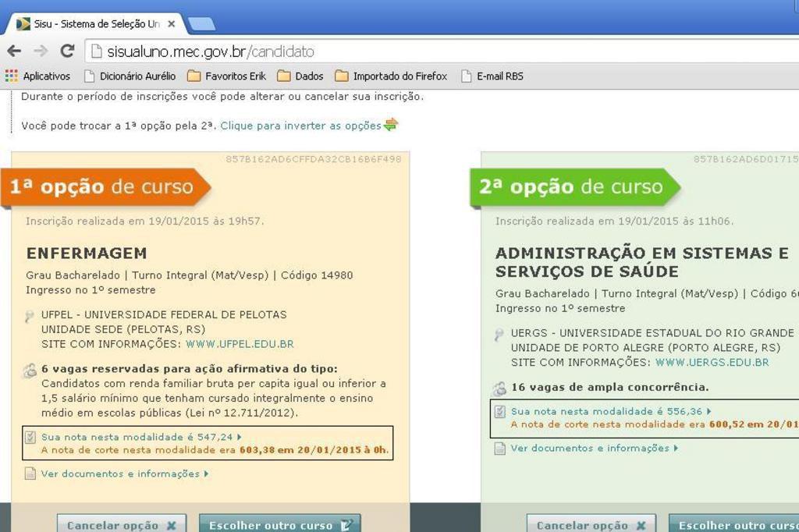Open the Dicionário Aurélio bookmark

(130, 76)
